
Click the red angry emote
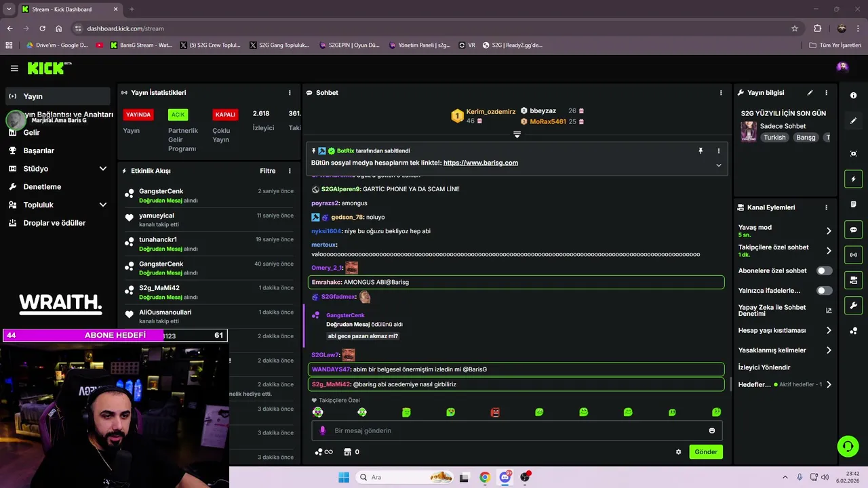495,412
